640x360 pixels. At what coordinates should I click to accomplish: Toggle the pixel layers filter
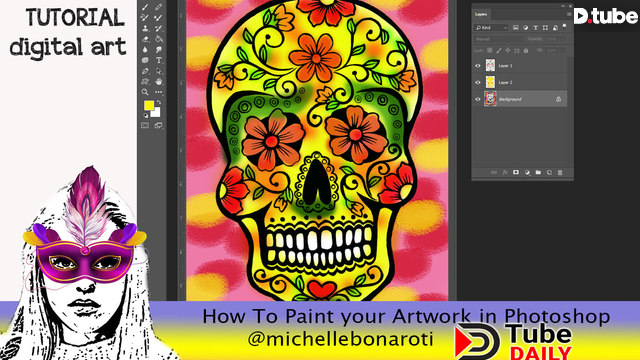click(516, 28)
